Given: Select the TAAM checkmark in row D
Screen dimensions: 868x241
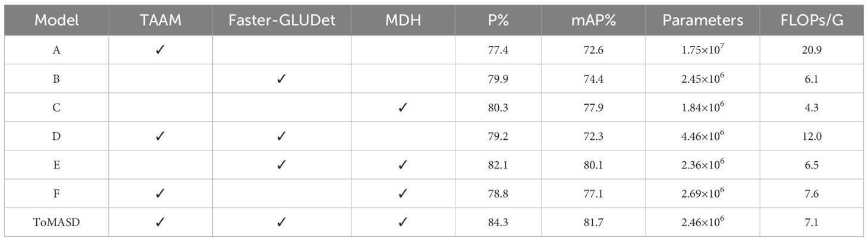Looking at the screenshot, I should tap(160, 137).
